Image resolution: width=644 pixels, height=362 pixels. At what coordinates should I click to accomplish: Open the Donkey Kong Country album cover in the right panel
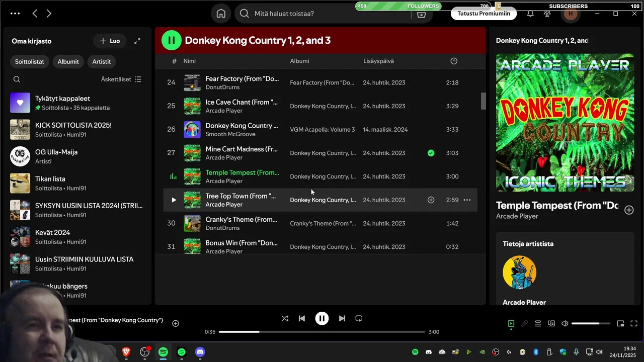[x=565, y=123]
